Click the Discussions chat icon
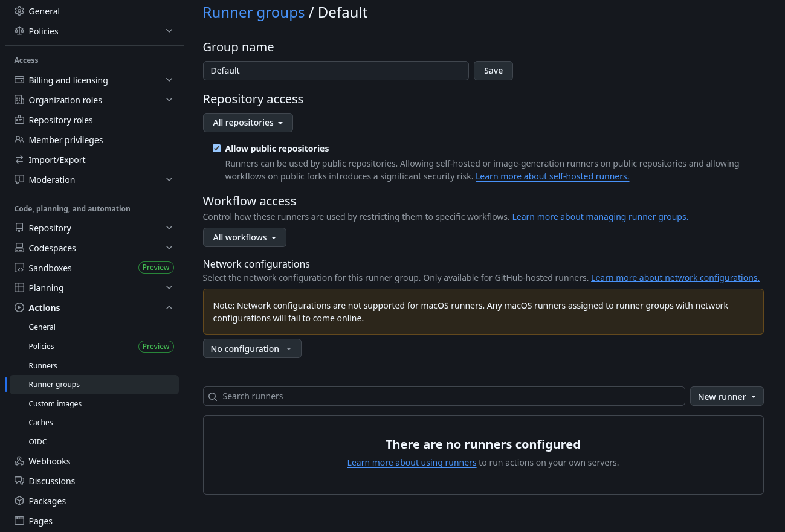 19,481
